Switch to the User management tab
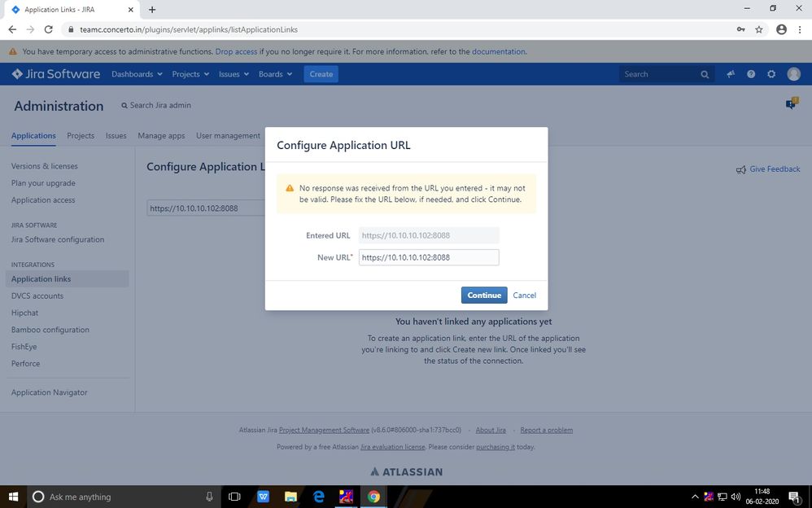The image size is (812, 508). pyautogui.click(x=228, y=136)
